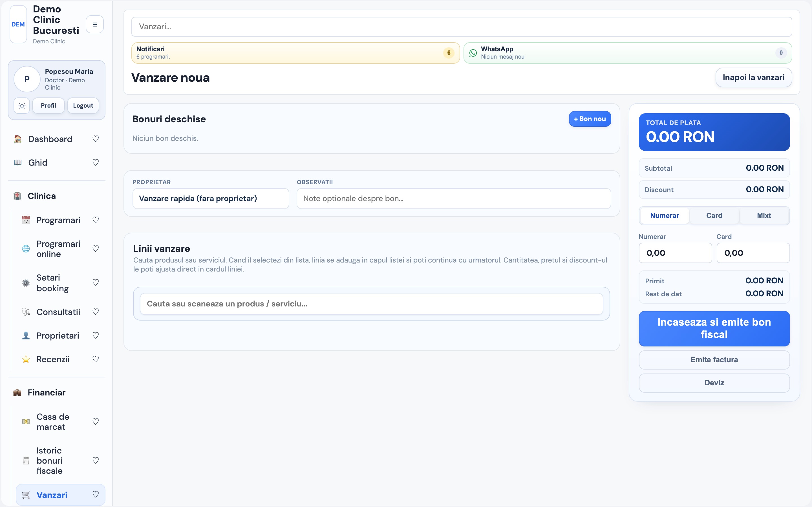812x507 pixels.
Task: Switch to the Mixt payment tab
Action: (764, 215)
